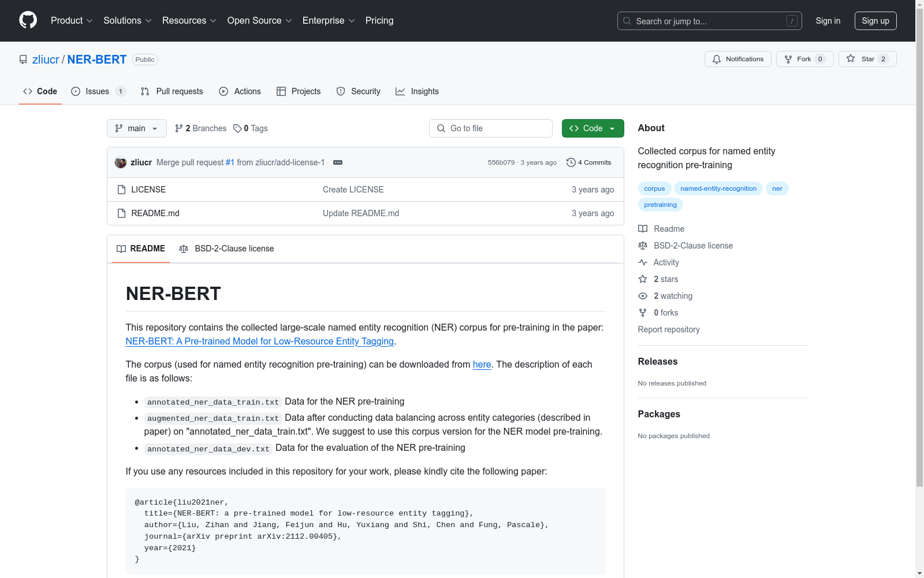Click Sign in
Screen dimensions: 924x578
(828, 21)
